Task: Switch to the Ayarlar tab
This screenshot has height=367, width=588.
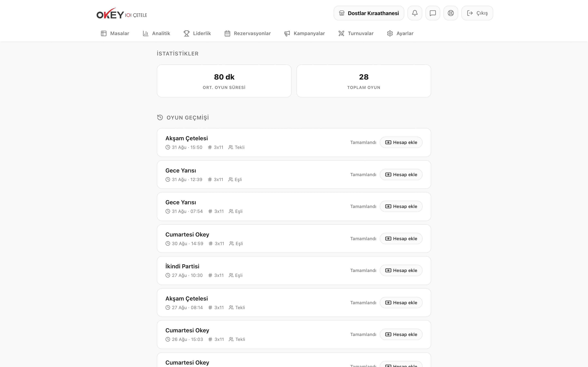Action: [x=400, y=33]
